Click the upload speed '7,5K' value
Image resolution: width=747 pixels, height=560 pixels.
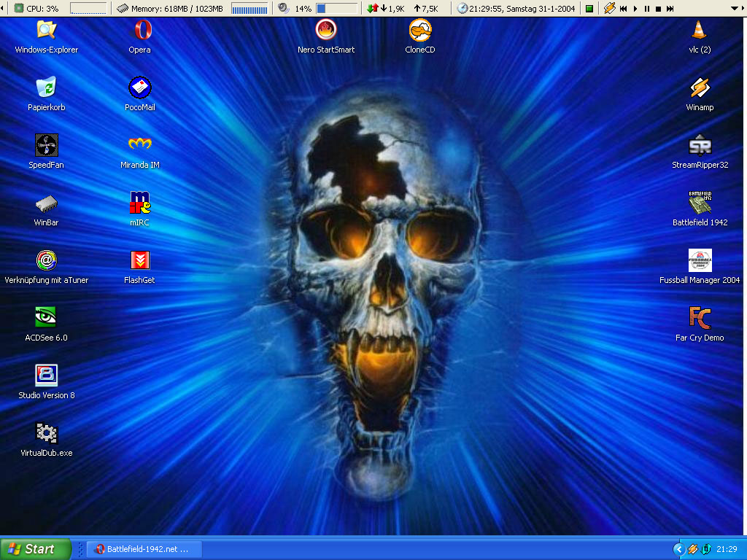[x=429, y=9]
